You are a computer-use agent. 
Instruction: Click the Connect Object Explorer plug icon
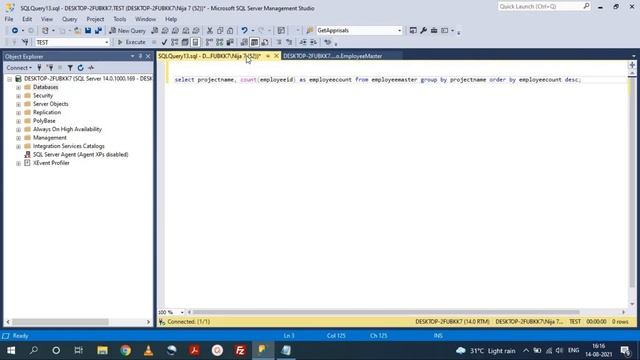tap(40, 68)
